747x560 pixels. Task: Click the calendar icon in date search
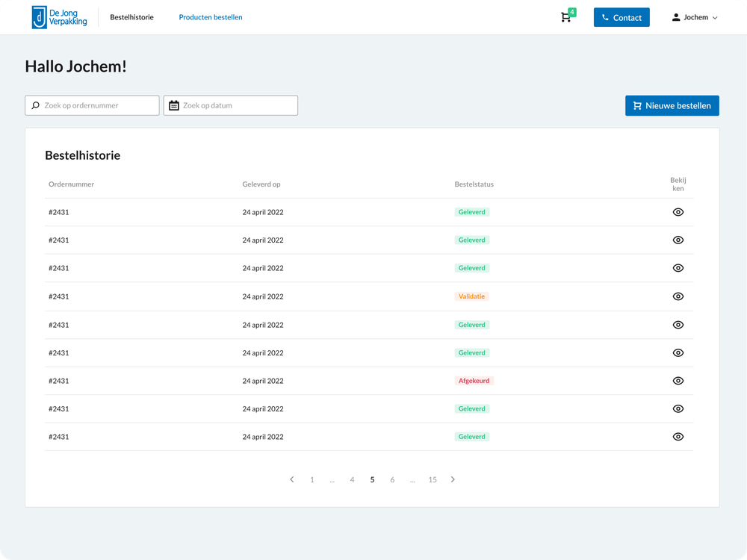tap(174, 105)
